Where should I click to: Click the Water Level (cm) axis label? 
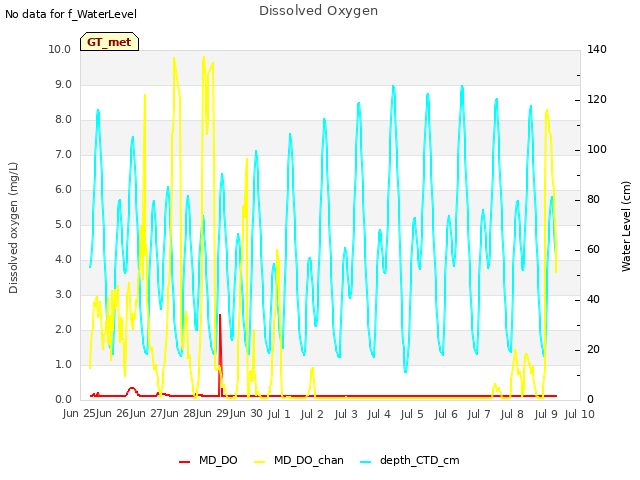(626, 227)
